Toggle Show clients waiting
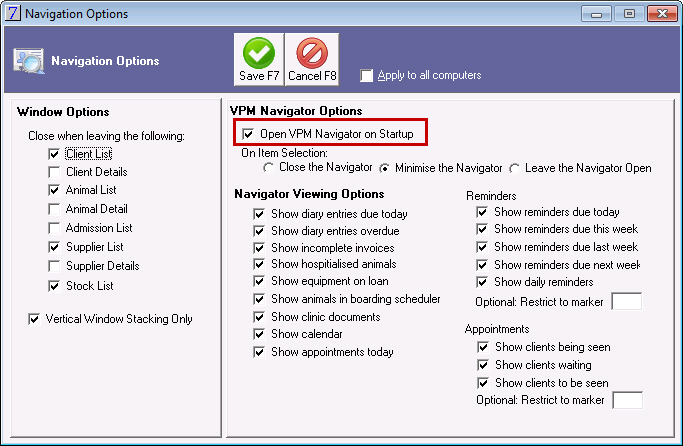The image size is (683, 446). pyautogui.click(x=483, y=365)
